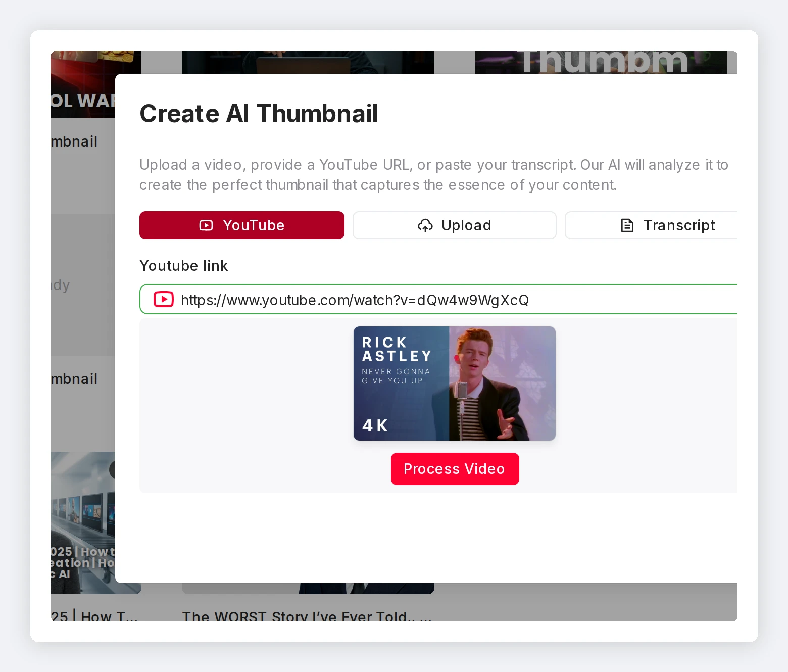
Task: Click the '25 | How T...' title behind dialog
Action: 94,616
